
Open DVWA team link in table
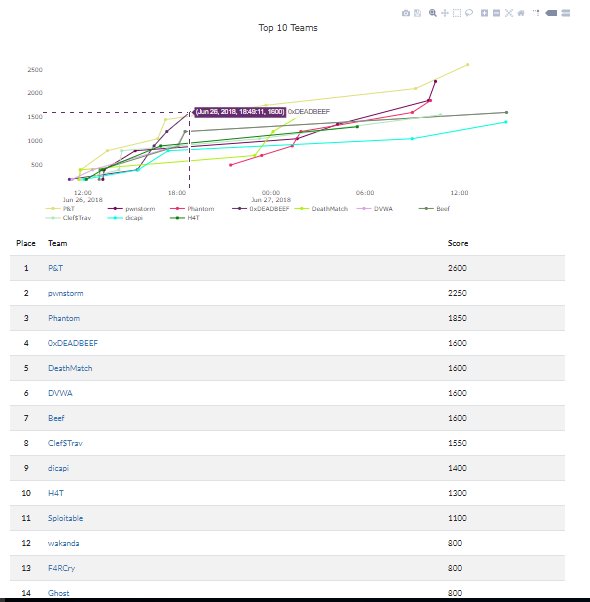point(60,393)
